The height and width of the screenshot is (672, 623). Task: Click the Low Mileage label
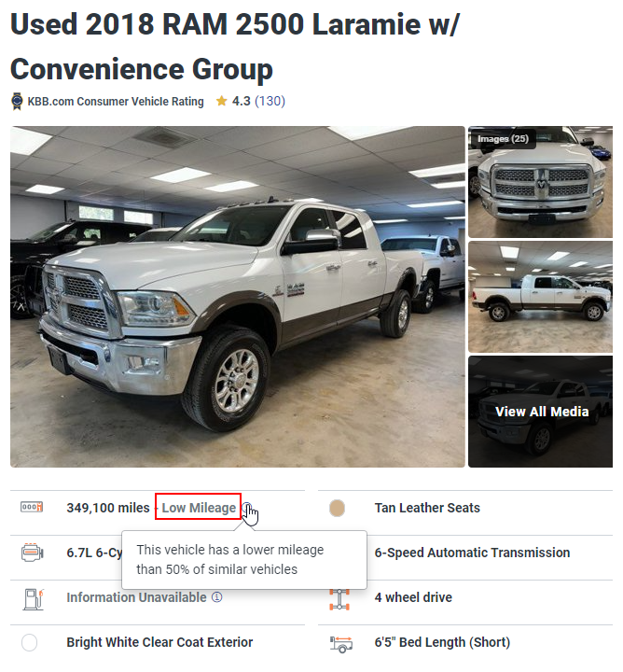pyautogui.click(x=199, y=508)
